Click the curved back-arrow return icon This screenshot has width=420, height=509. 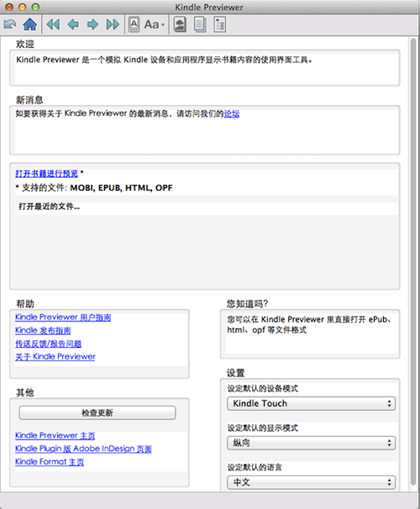pyautogui.click(x=10, y=24)
